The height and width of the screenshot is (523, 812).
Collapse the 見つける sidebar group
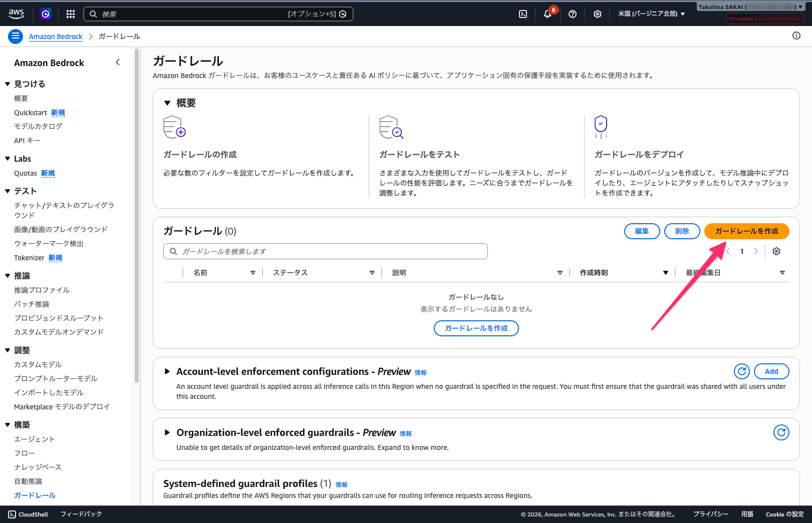click(8, 84)
